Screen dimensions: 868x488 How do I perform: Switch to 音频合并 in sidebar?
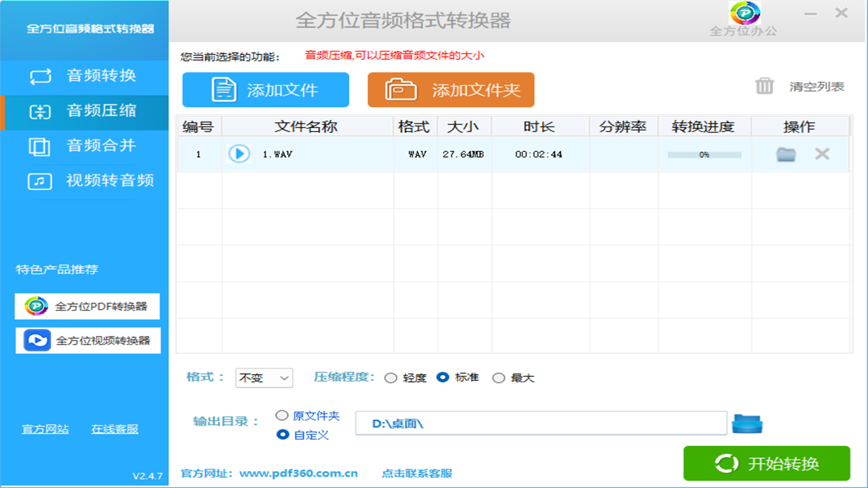(x=84, y=146)
